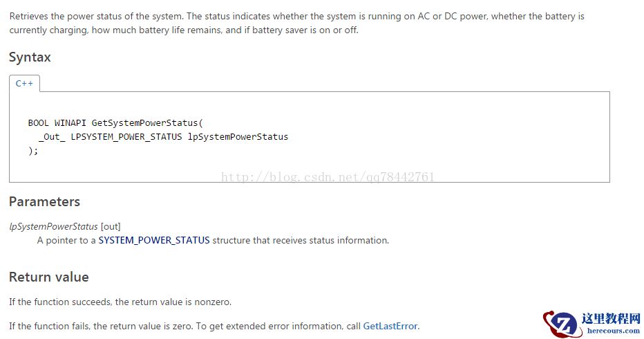Click the italic lpSystemPowerStatus parameter name
Screen dimensions: 644x339
click(53, 227)
